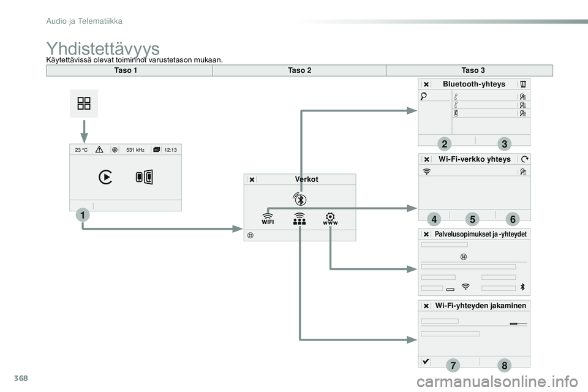Image resolution: width=588 pixels, height=392 pixels.
Task: Click the top field in Palvelusopimukset panel
Action: [445, 244]
